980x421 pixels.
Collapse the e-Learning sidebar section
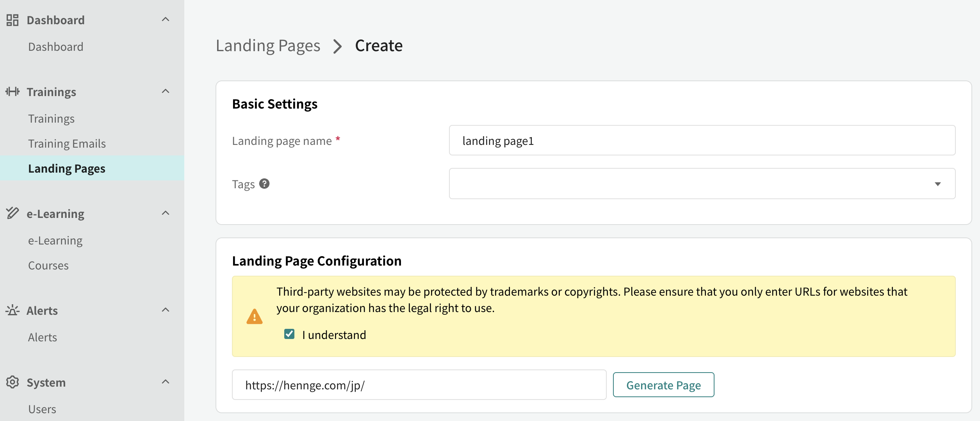click(x=166, y=213)
